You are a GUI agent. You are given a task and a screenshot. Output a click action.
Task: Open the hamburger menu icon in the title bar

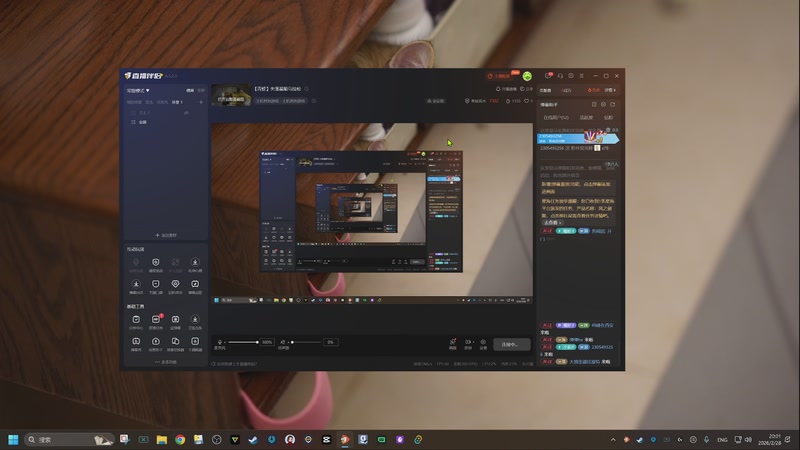tap(582, 76)
